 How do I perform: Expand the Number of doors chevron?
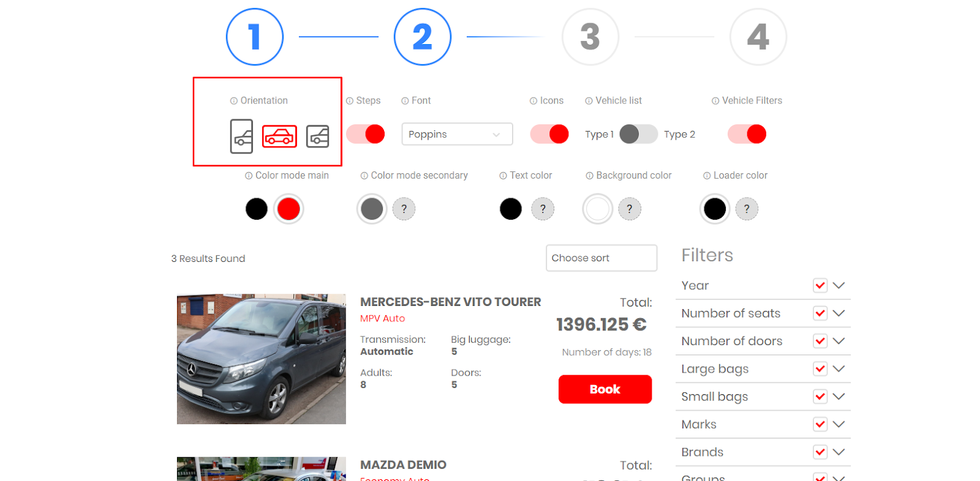point(839,341)
